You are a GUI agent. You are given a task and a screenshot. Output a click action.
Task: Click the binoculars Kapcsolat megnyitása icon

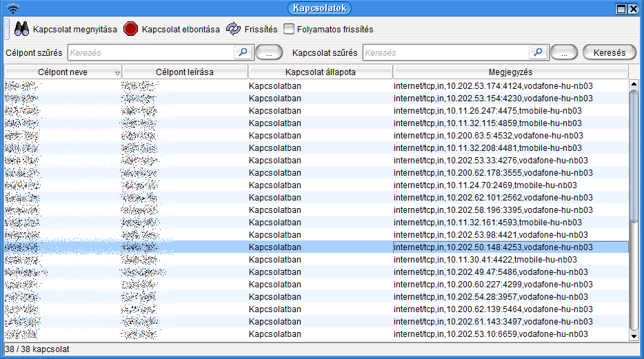tap(21, 29)
